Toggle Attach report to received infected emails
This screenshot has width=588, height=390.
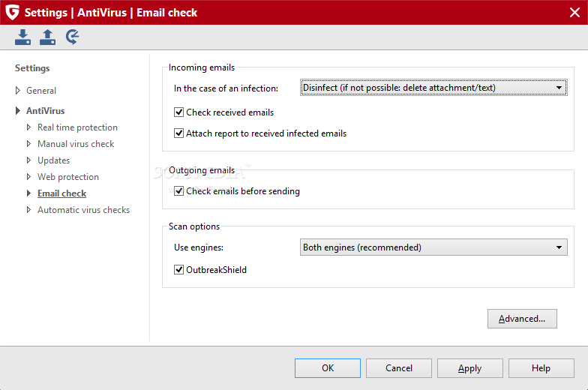point(178,133)
